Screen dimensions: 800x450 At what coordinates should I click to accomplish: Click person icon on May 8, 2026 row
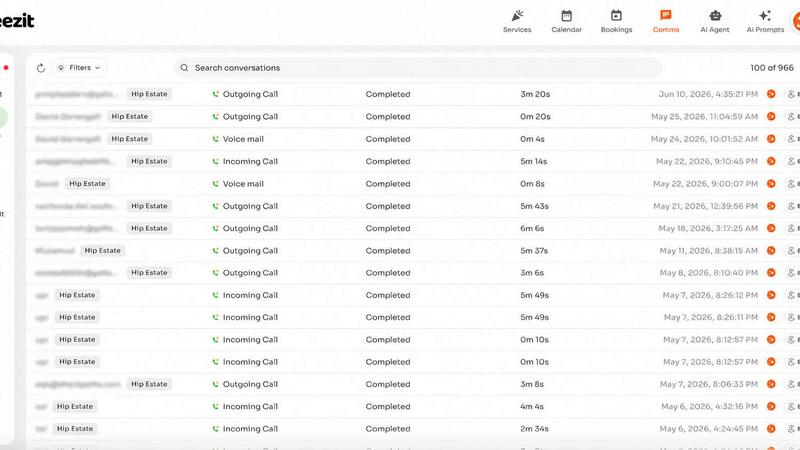coord(791,272)
